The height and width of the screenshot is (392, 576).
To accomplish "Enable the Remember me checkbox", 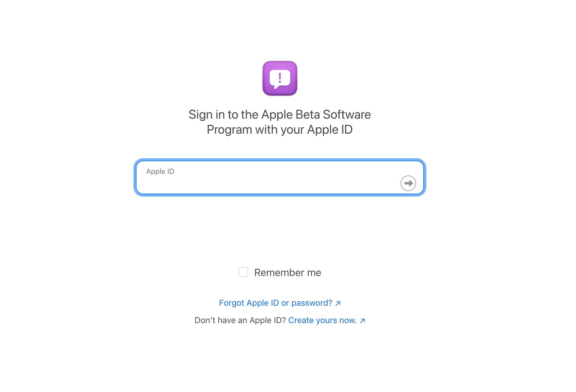I will pyautogui.click(x=243, y=272).
